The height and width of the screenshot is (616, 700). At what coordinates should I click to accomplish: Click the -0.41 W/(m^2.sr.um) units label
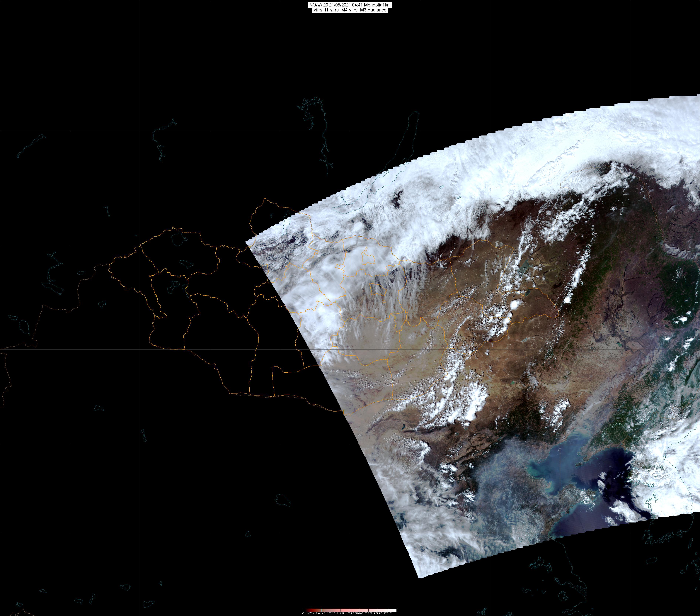click(313, 614)
